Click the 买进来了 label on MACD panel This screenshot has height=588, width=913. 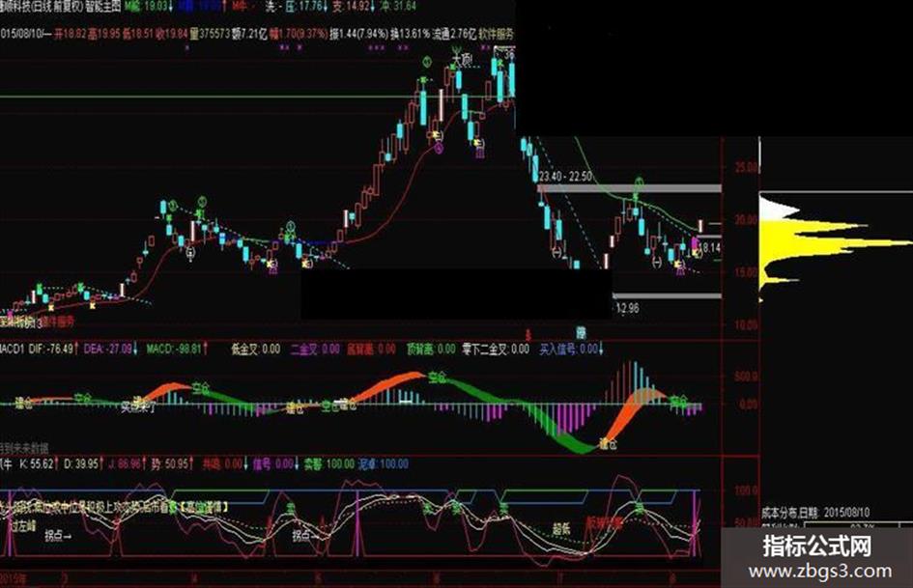point(138,406)
